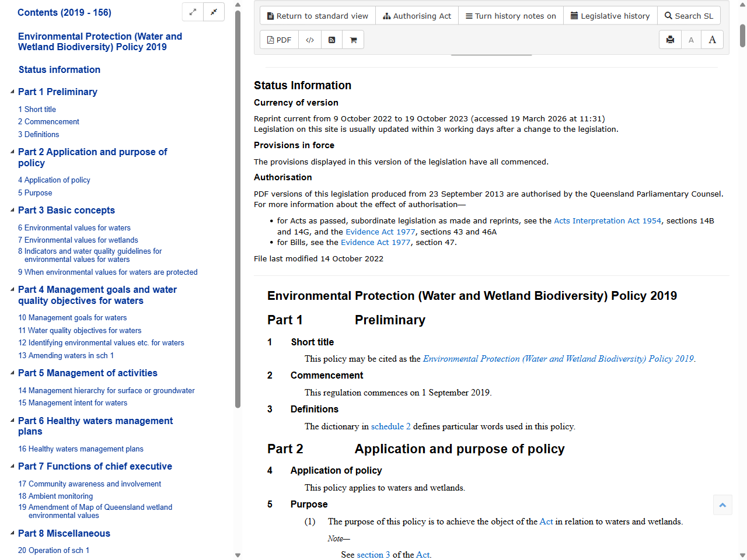Subscribe using the RSS feed icon
The width and height of the screenshot is (747, 560).
tap(331, 39)
